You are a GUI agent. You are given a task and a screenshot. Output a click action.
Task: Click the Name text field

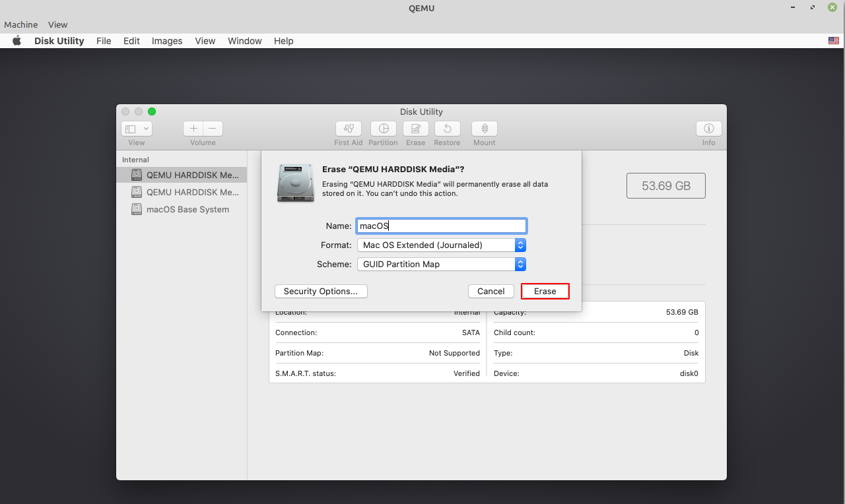point(441,226)
